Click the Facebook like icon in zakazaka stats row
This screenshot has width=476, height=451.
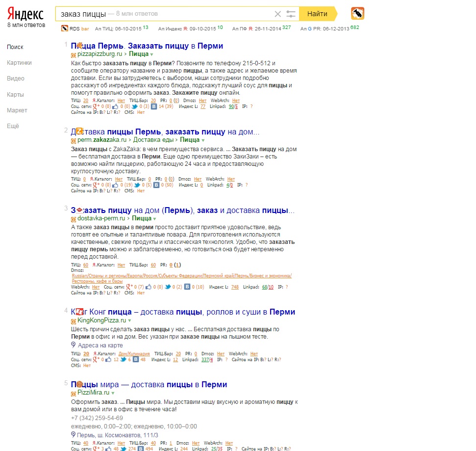pyautogui.click(x=115, y=185)
